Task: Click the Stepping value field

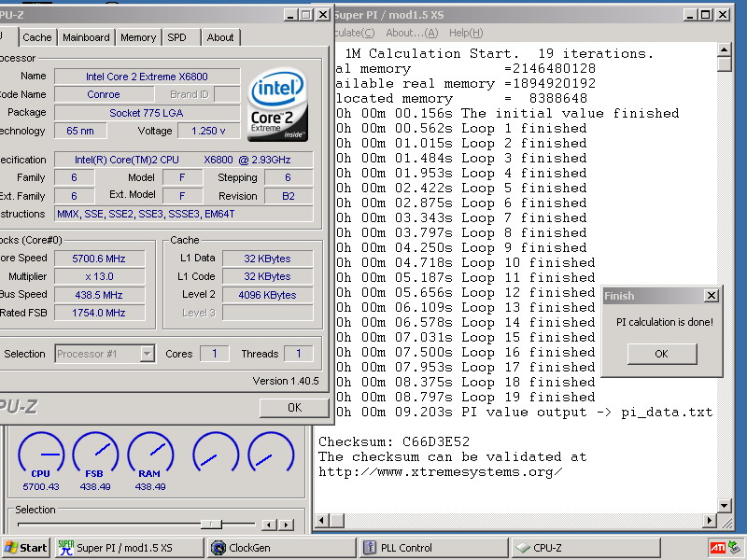Action: [289, 177]
